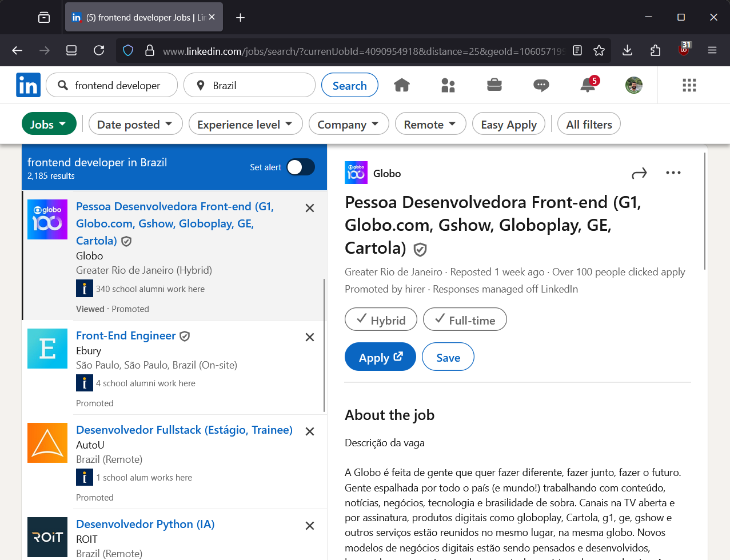Open Jobs briefcase icon in navbar
The height and width of the screenshot is (560, 730).
click(494, 85)
